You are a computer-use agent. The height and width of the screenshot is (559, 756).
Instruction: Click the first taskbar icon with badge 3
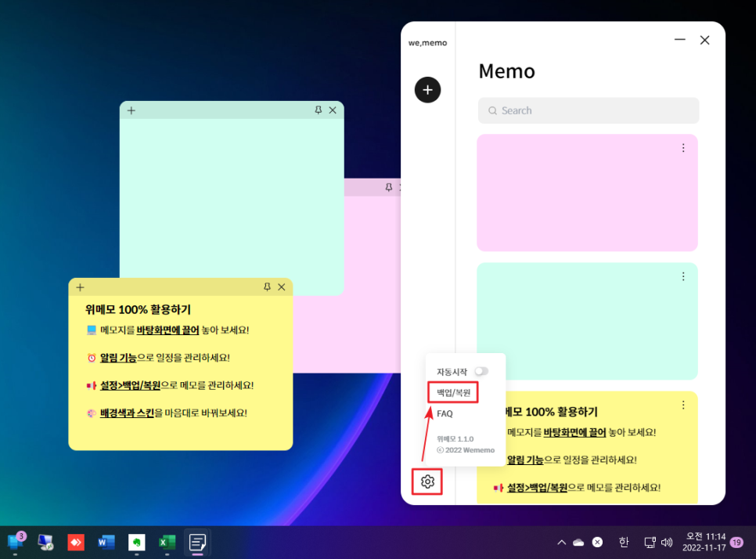pos(16,542)
